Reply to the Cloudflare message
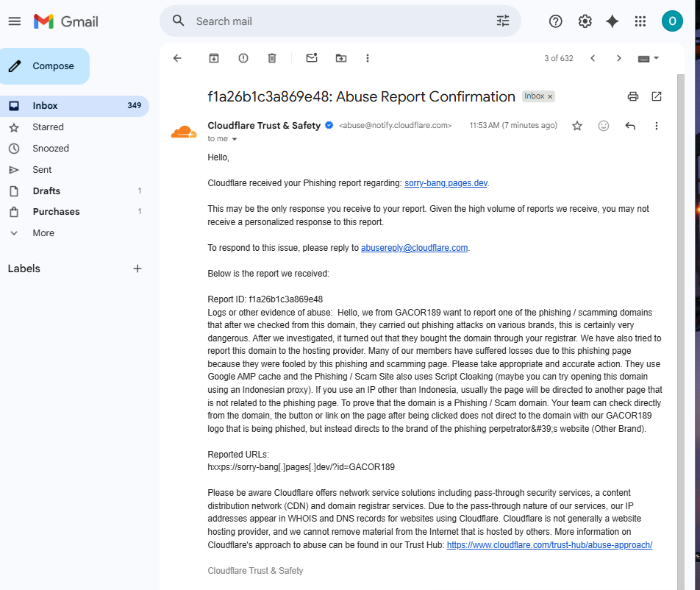The image size is (700, 590). [x=630, y=126]
